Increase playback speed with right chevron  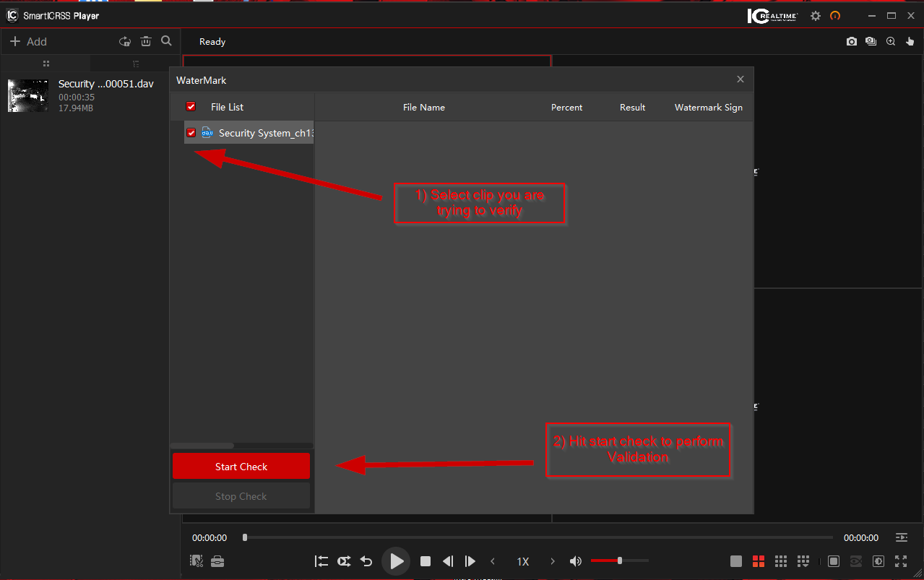point(551,560)
